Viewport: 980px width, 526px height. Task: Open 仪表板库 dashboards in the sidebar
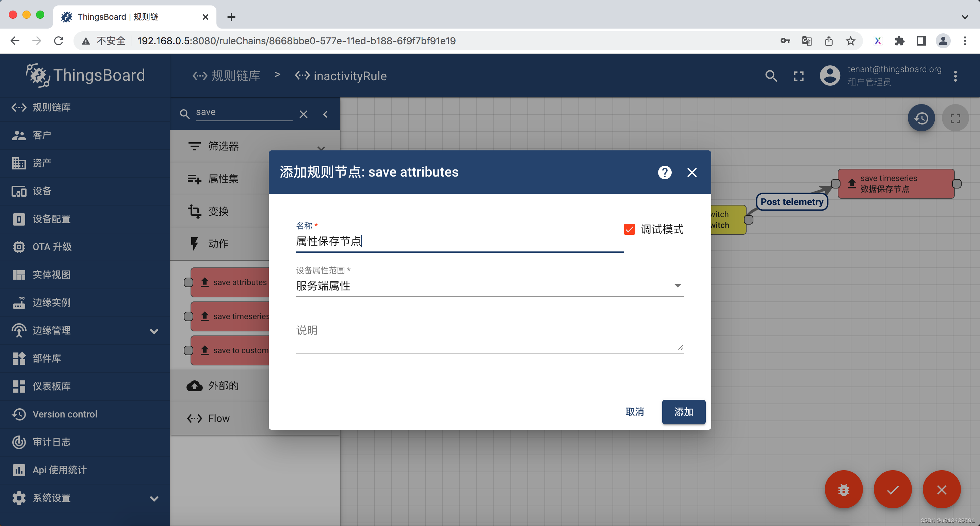pyautogui.click(x=85, y=387)
